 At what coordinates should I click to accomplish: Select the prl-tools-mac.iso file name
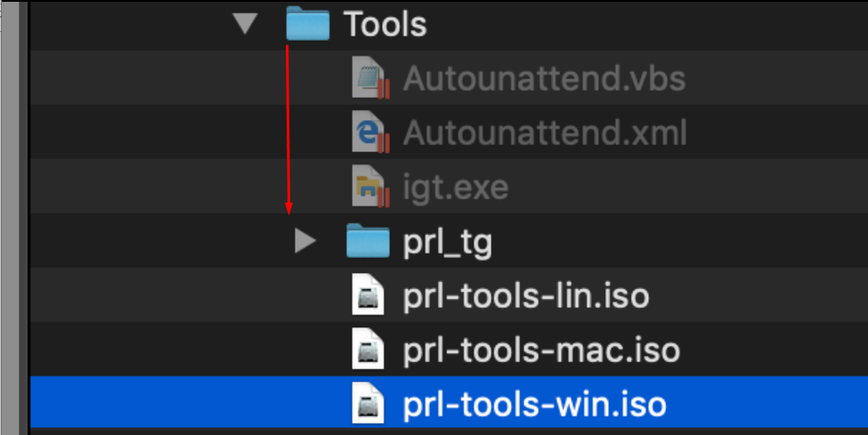pos(541,350)
